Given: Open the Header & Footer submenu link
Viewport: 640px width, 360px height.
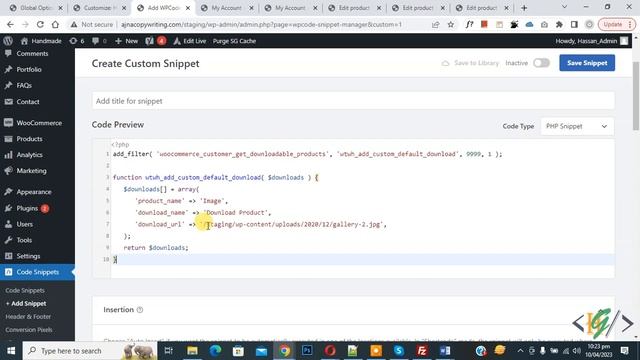Looking at the screenshot, I should [28, 316].
